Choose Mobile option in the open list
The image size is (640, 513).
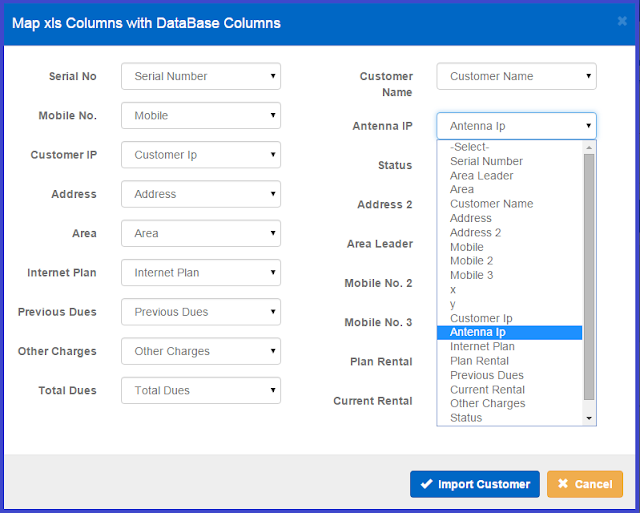pos(509,247)
